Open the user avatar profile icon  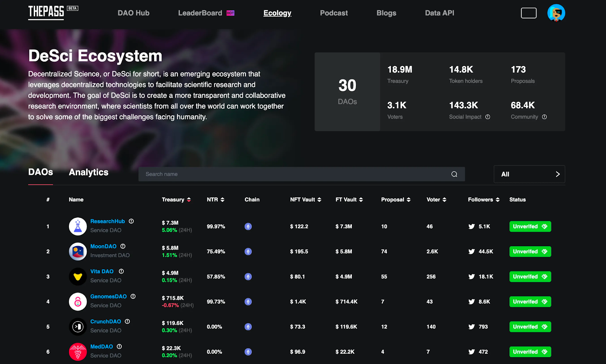click(x=556, y=13)
